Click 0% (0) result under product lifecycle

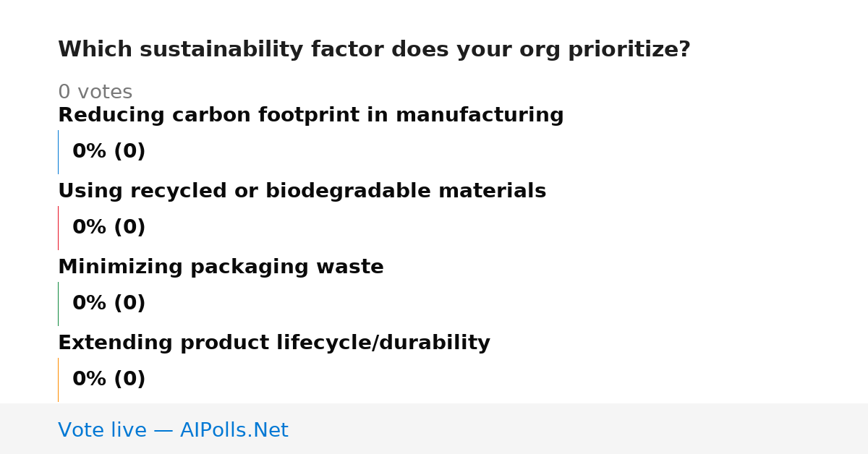point(109,380)
